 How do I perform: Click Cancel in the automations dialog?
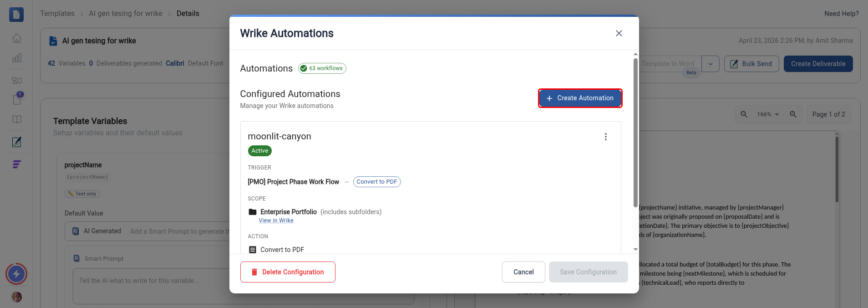[x=523, y=272]
